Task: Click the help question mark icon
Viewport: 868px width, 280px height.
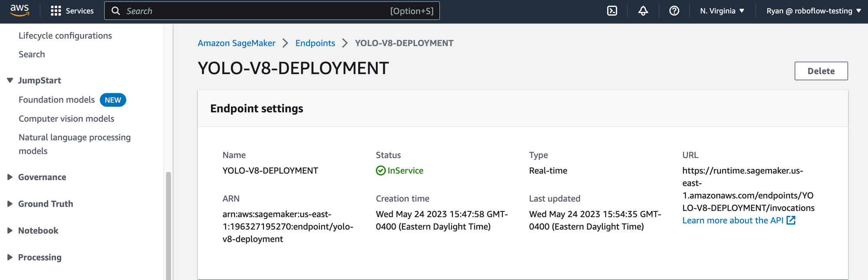Action: 674,11
